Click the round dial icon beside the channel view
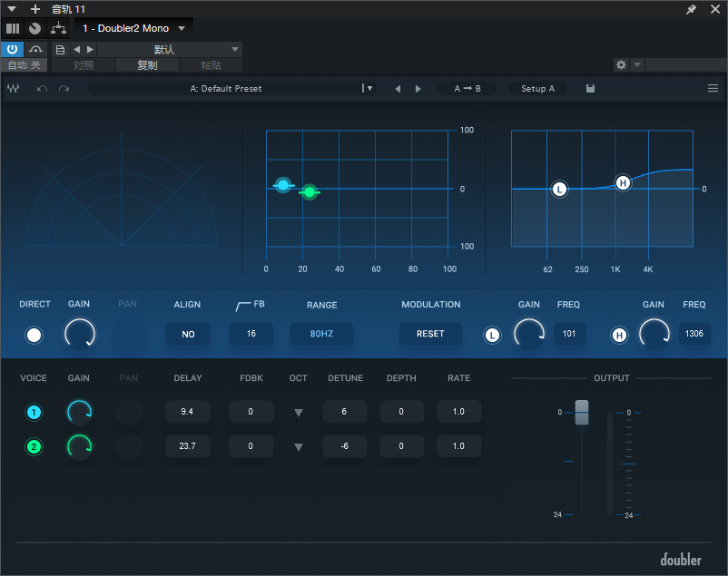728x576 pixels. [x=34, y=28]
